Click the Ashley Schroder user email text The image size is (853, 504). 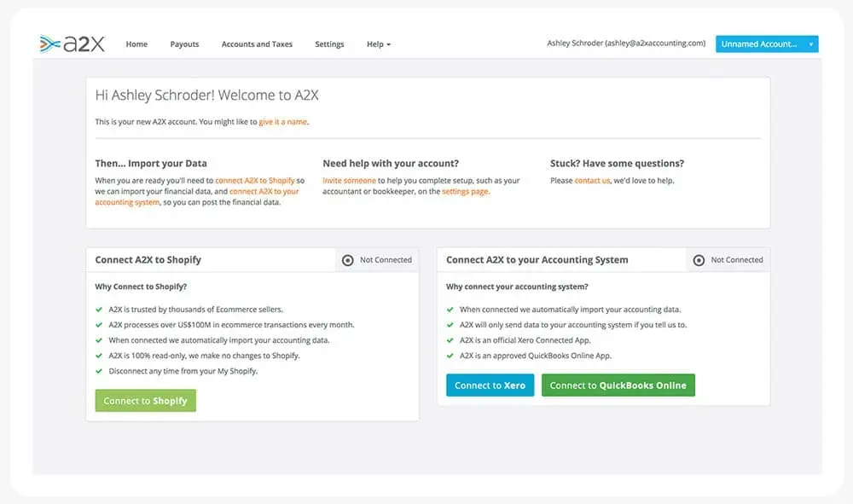(x=626, y=44)
